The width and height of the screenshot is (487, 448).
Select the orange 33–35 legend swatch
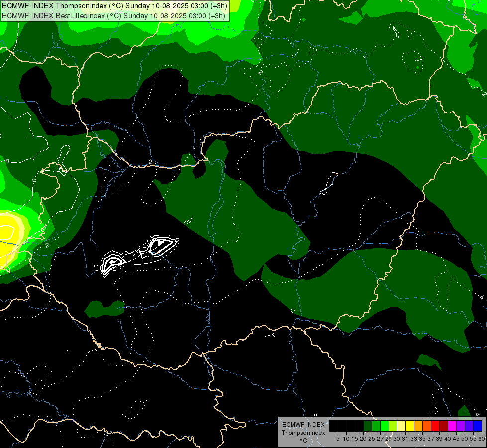click(x=418, y=426)
